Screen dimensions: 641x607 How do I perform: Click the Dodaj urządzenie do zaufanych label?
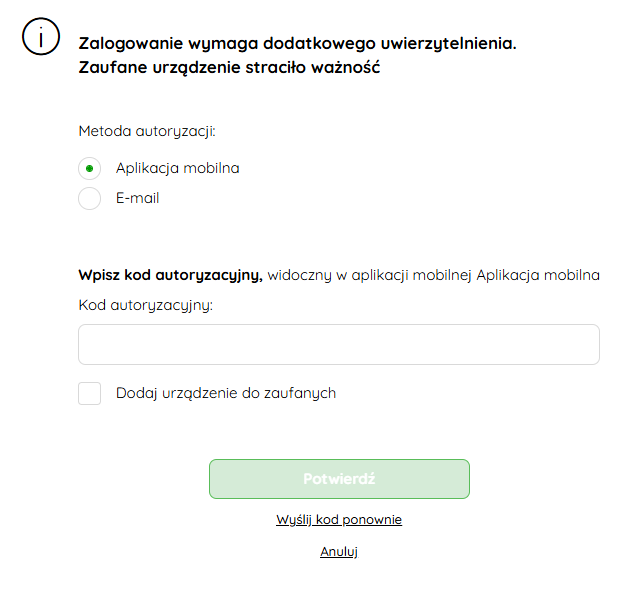[226, 393]
